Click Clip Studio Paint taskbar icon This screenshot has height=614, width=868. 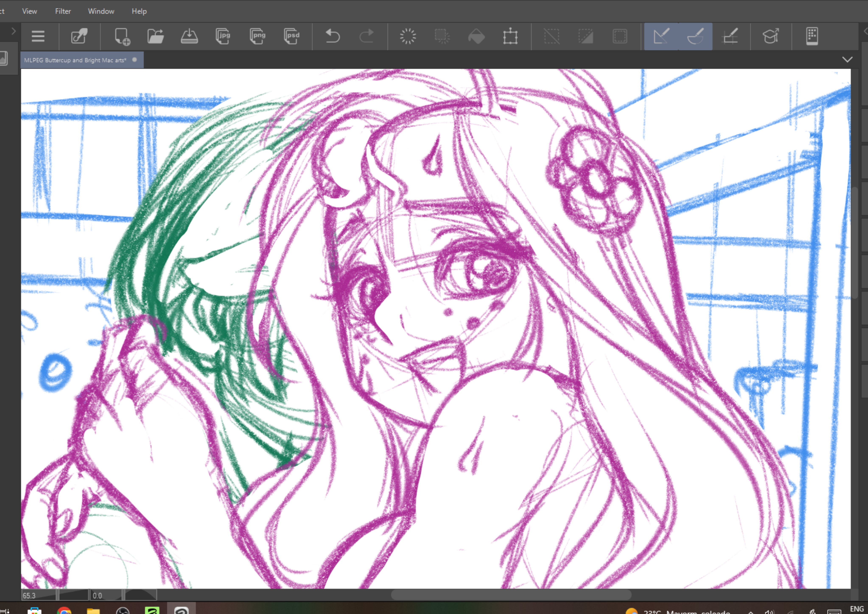click(182, 609)
